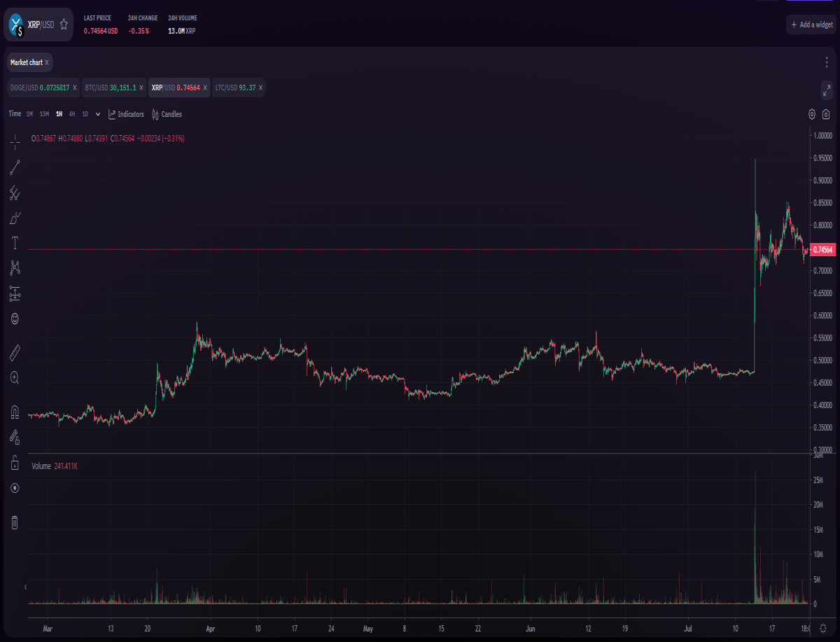Toggle lock all drawing tools

[x=15, y=462]
